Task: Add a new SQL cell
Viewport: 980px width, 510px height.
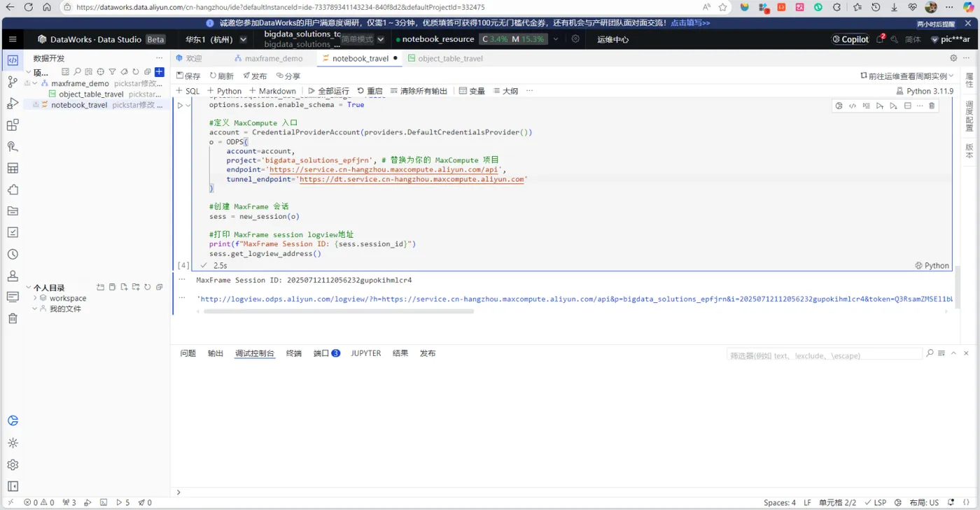Action: click(x=188, y=91)
